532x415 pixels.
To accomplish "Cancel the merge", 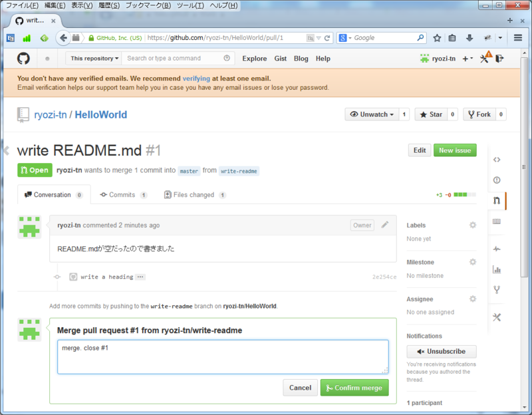I will tap(301, 388).
